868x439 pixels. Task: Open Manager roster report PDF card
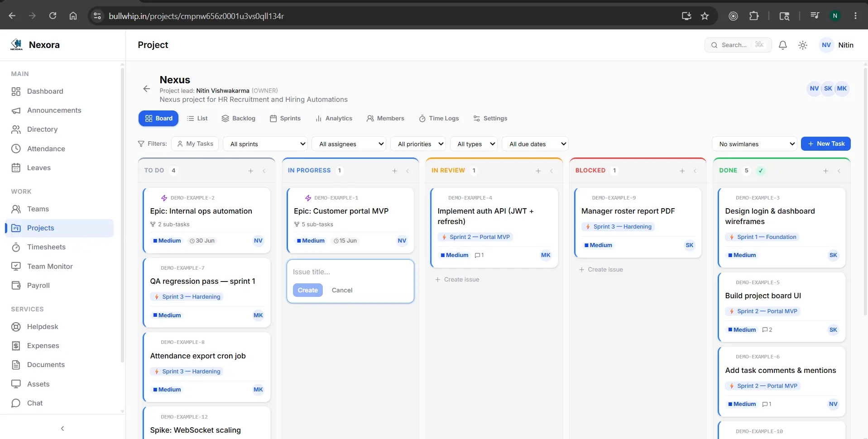638,223
